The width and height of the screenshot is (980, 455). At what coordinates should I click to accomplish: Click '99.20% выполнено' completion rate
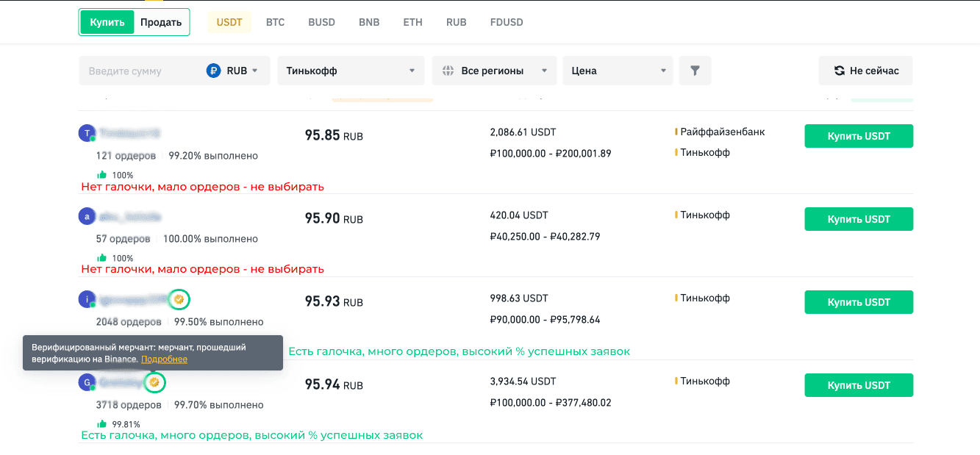(x=213, y=156)
